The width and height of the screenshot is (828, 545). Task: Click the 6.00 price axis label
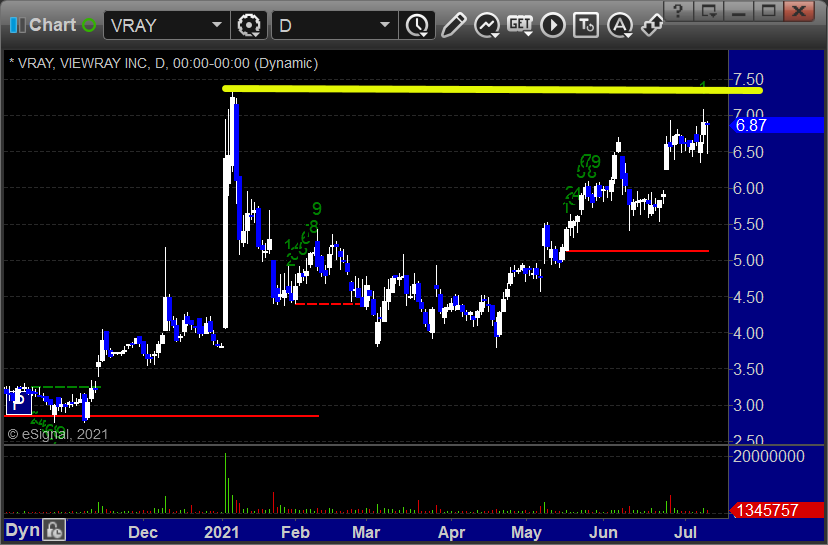748,189
